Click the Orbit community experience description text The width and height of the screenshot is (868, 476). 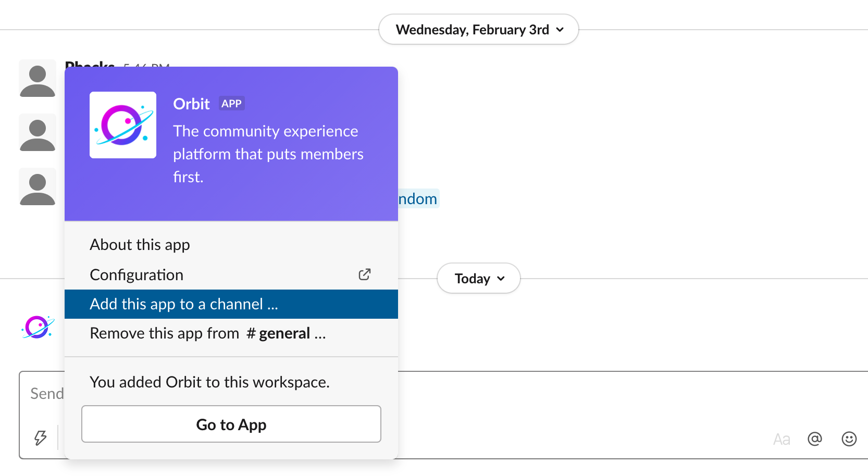coord(268,154)
